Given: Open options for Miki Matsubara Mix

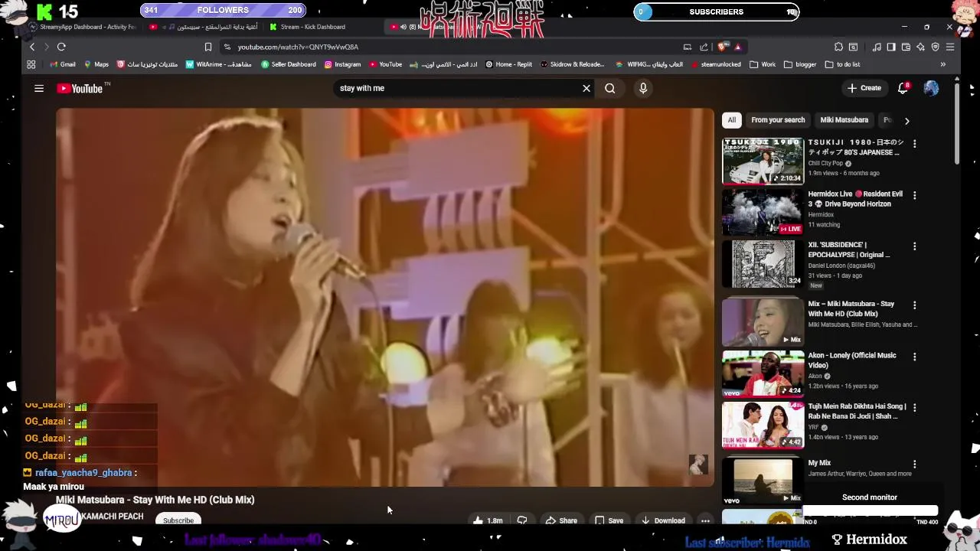Looking at the screenshot, I should tap(914, 305).
